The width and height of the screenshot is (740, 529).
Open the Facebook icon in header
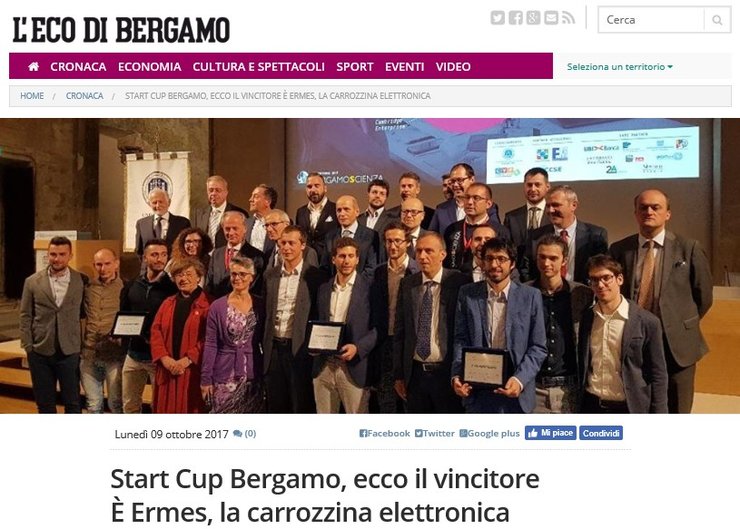515,18
